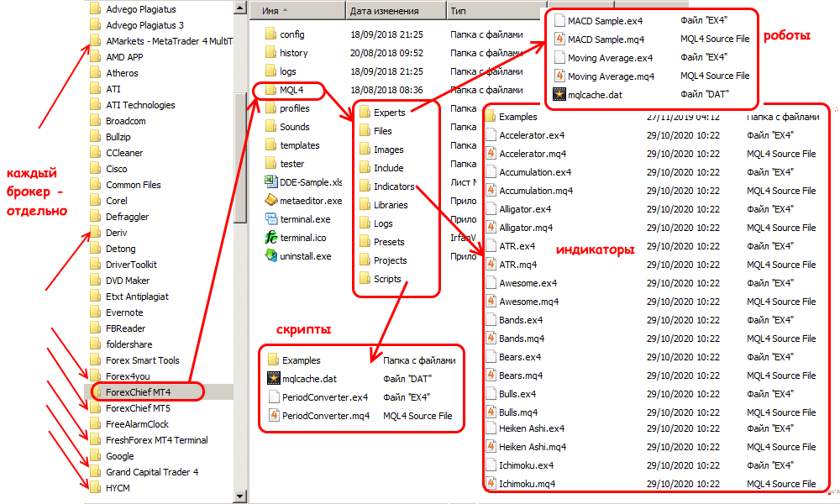Click the PeriodConverter.mq4 file icon
Screen dimensions: 840x504
[x=274, y=416]
